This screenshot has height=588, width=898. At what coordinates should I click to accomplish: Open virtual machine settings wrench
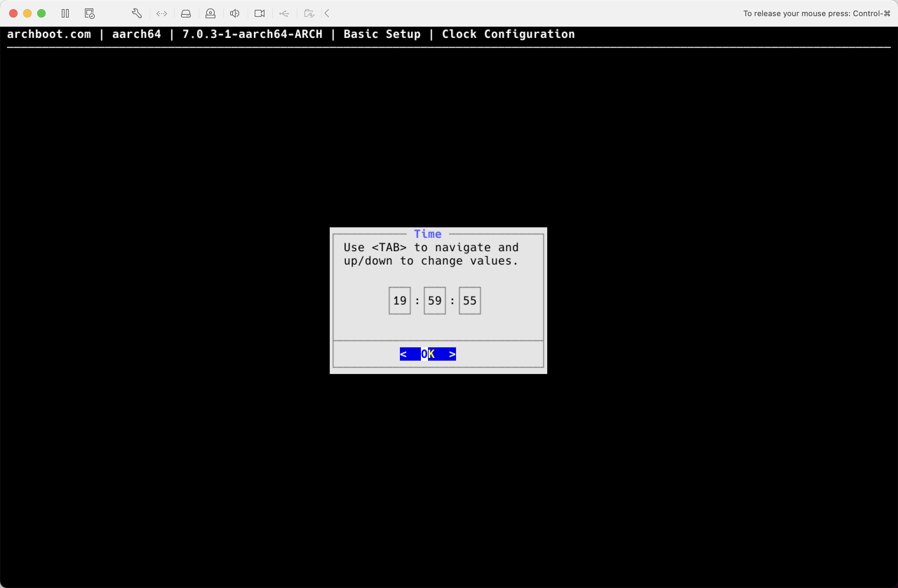(x=137, y=14)
